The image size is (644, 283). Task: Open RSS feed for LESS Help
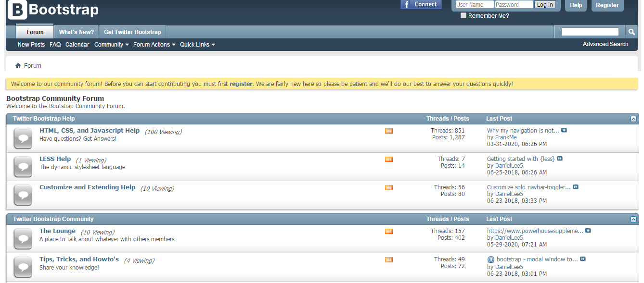click(x=389, y=159)
